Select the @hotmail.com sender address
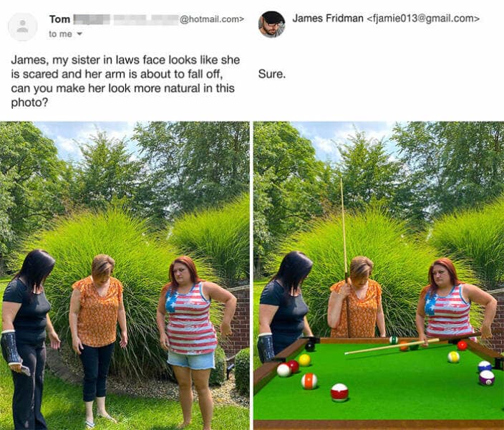The image size is (504, 430). (211, 19)
